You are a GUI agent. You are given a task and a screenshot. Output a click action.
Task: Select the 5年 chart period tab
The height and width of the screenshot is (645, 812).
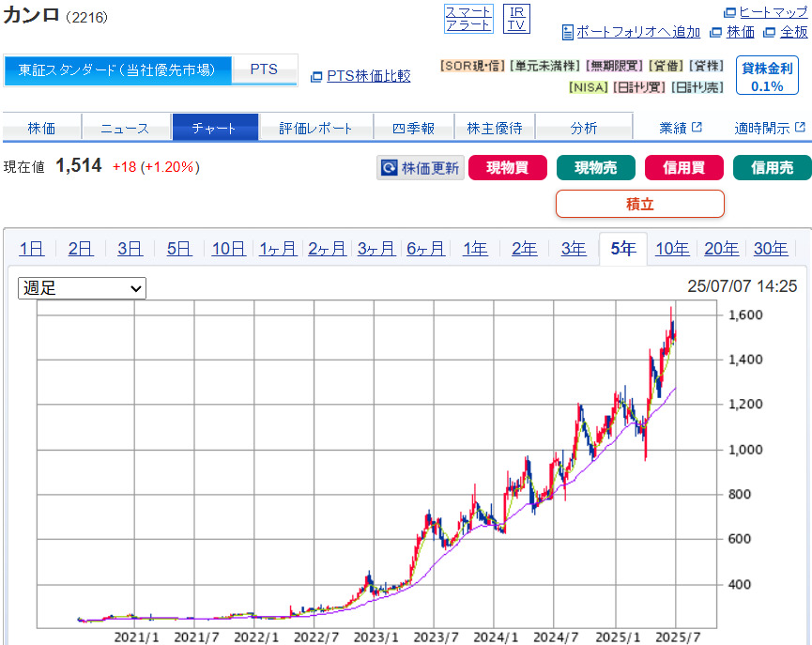(623, 249)
